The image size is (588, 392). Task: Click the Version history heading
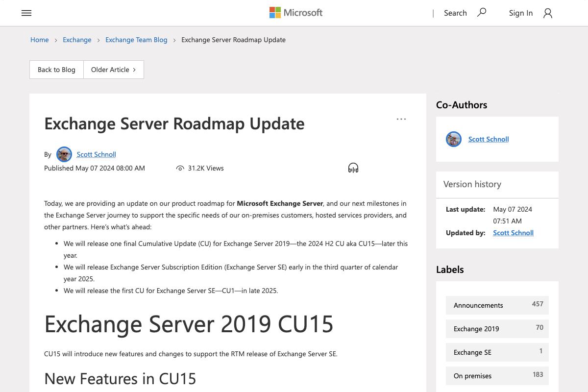tap(472, 184)
